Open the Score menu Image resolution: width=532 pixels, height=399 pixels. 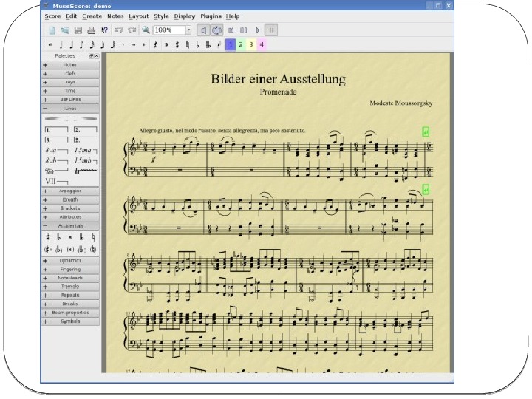[52, 16]
